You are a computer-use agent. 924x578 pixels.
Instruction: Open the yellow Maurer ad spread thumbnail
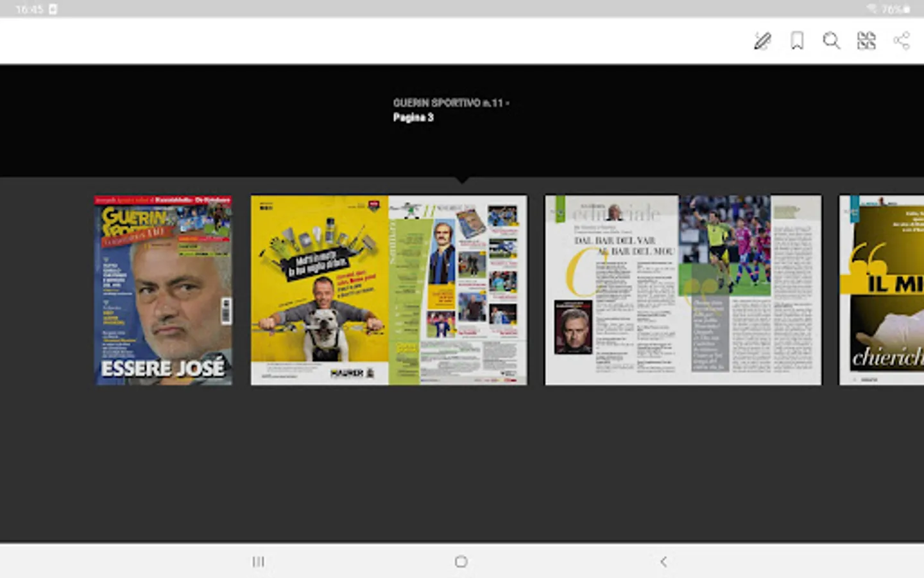tap(389, 290)
